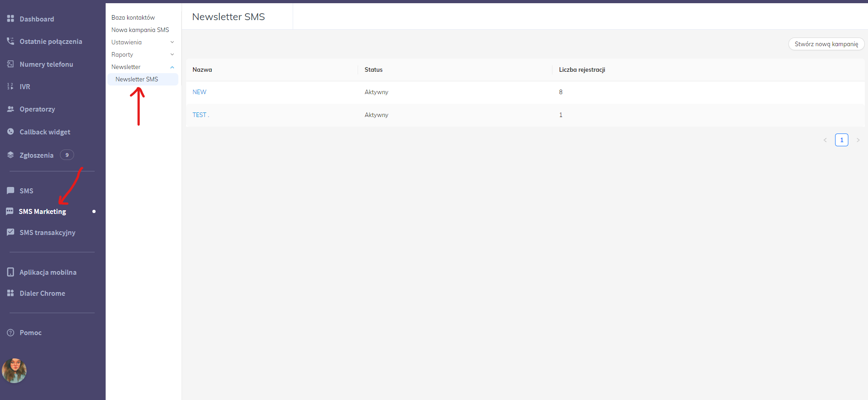Open the TEST . campaign link
This screenshot has height=400, width=868.
pos(201,115)
